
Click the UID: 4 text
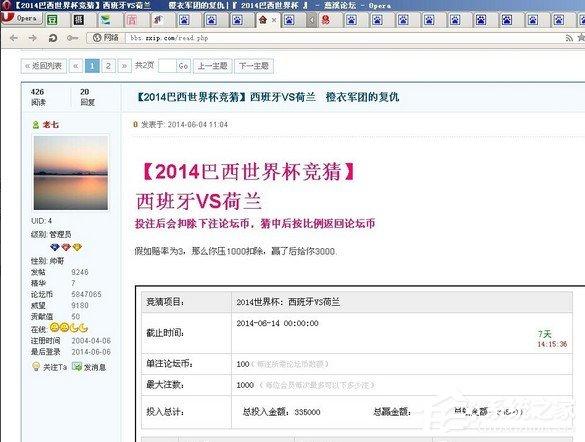(41, 221)
